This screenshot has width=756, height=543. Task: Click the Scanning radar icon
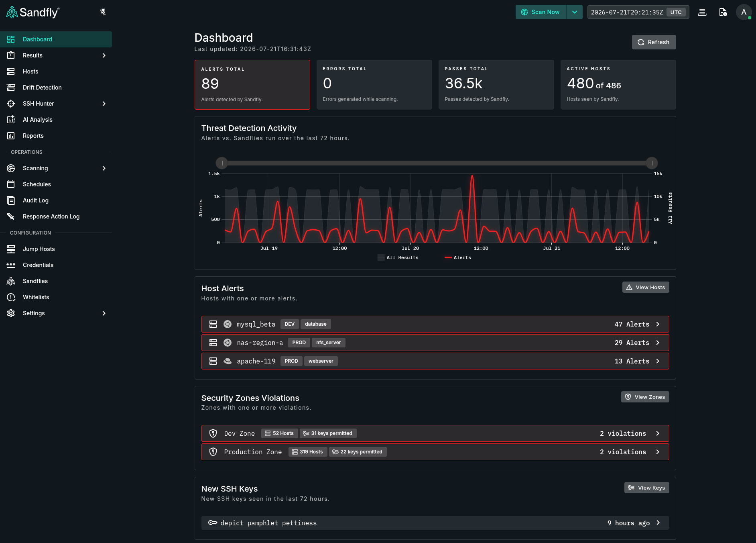coord(11,168)
